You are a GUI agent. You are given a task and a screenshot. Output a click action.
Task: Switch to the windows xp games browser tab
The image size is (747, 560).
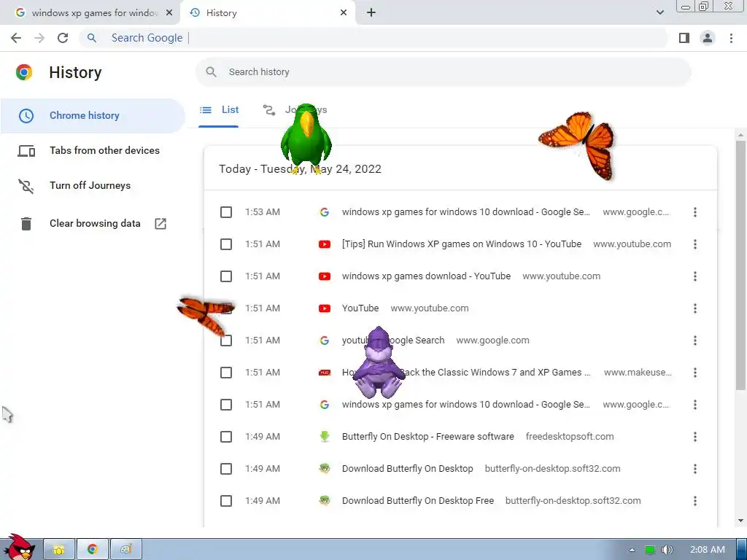[90, 13]
